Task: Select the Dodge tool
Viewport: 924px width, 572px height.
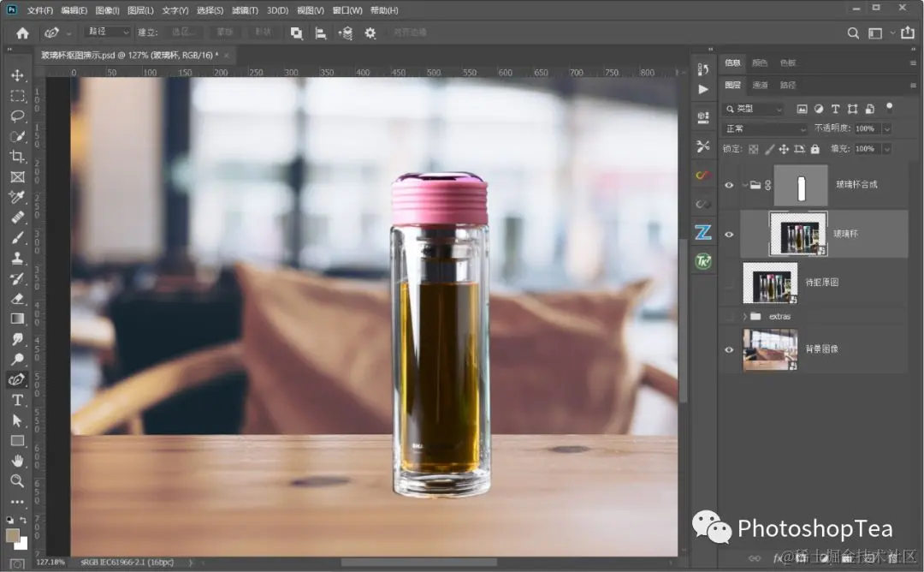Action: click(x=17, y=359)
